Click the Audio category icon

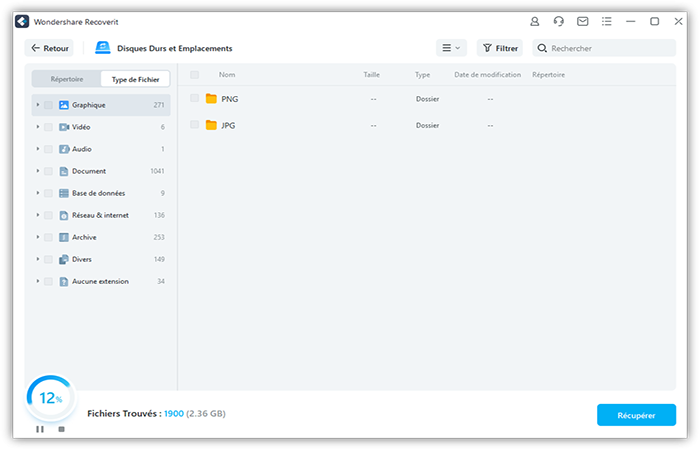point(64,149)
